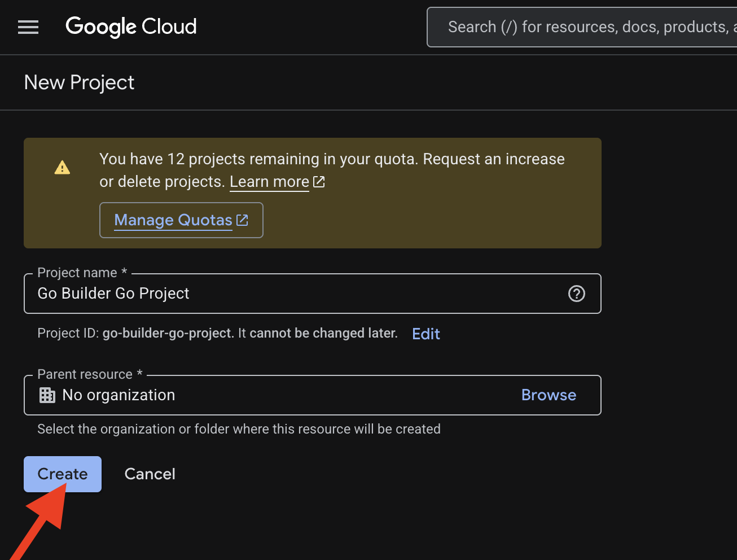
Task: Click the warning triangle in the quota banner
Action: point(62,167)
